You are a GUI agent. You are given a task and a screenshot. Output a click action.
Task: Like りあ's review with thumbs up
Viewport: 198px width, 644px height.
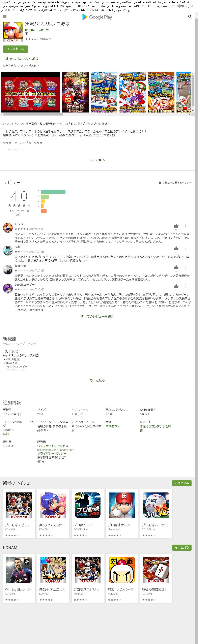(x=176, y=249)
